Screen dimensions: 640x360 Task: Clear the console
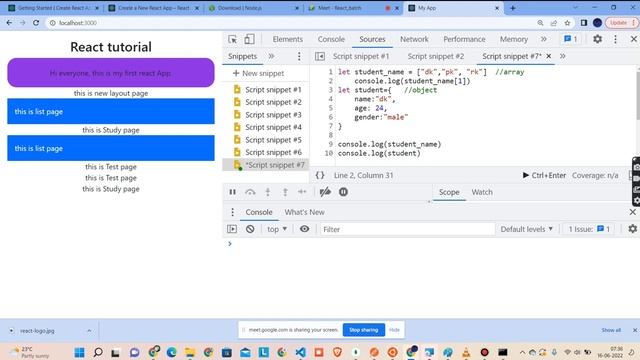tap(250, 229)
